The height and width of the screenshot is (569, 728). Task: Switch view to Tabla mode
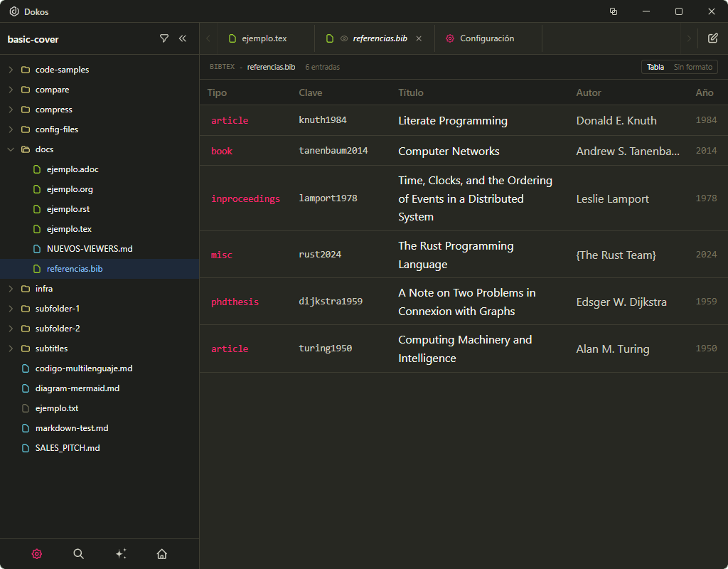click(655, 67)
